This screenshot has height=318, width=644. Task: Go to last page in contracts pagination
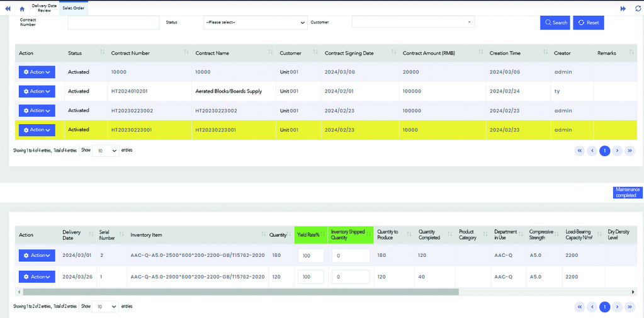point(630,150)
